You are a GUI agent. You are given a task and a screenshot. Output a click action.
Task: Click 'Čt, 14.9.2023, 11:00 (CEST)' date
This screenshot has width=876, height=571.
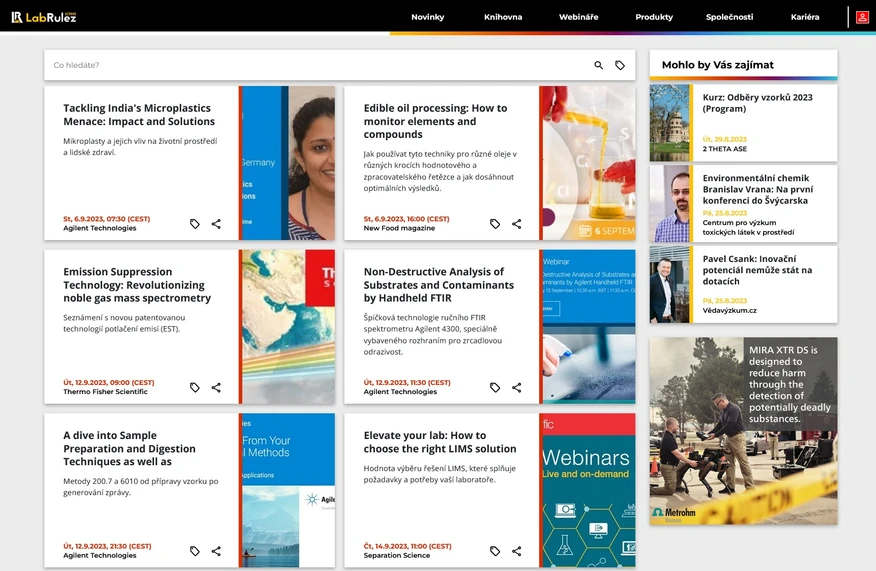pos(407,546)
